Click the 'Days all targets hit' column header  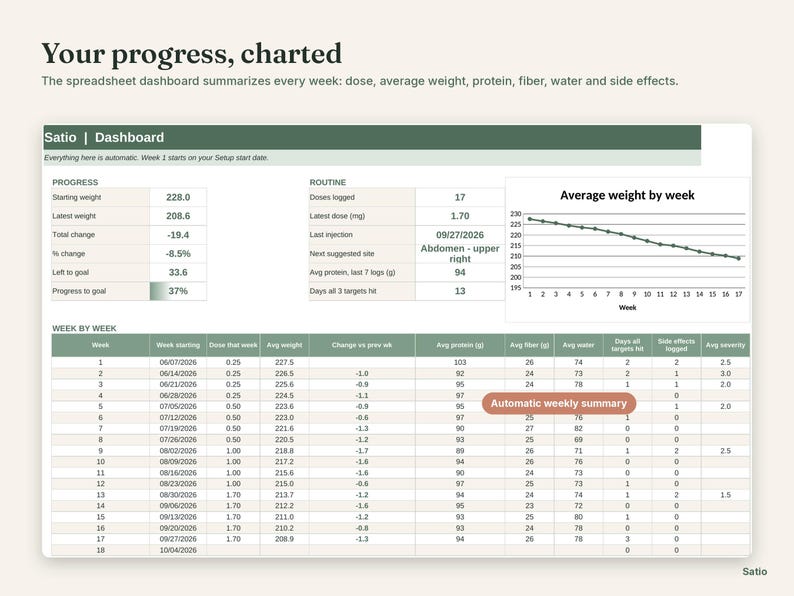coord(627,345)
